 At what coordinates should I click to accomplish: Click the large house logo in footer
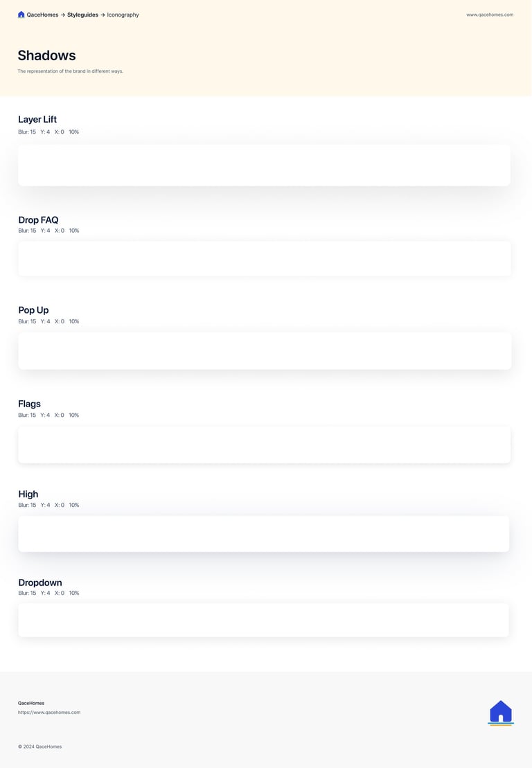point(501,713)
